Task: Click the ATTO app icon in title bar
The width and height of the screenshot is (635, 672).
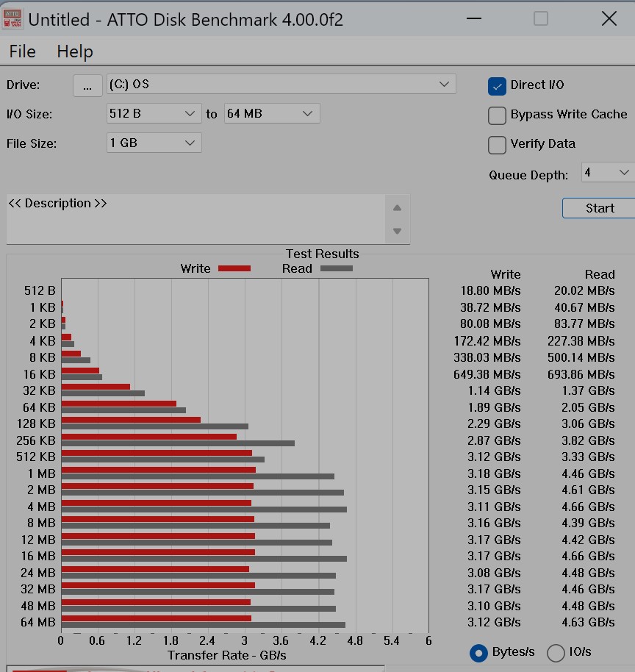Action: click(12, 18)
